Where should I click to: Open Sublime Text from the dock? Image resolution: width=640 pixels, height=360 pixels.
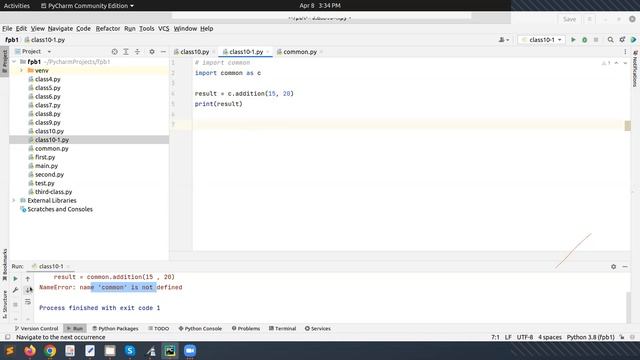tap(10, 351)
